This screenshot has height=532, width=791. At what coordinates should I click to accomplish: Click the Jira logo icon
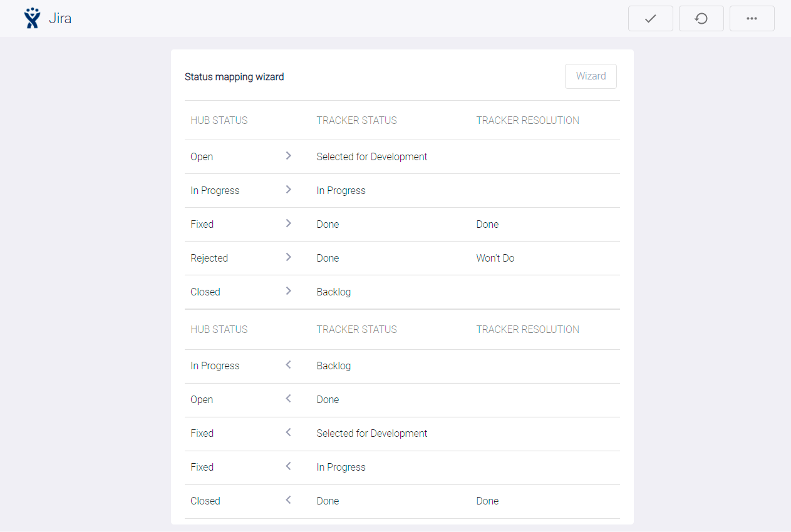click(31, 19)
